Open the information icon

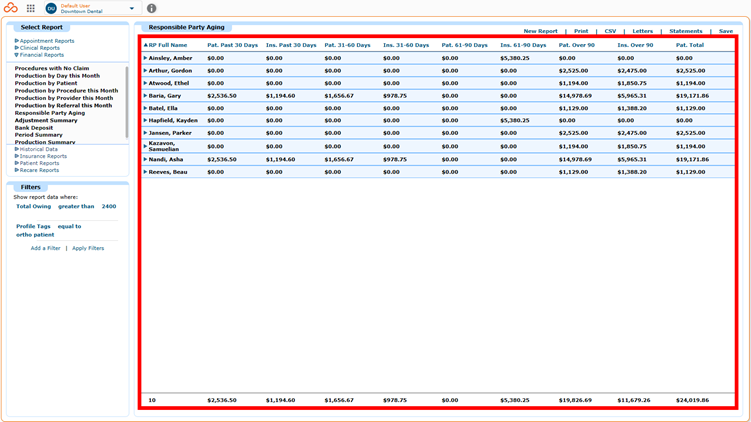coord(151,8)
